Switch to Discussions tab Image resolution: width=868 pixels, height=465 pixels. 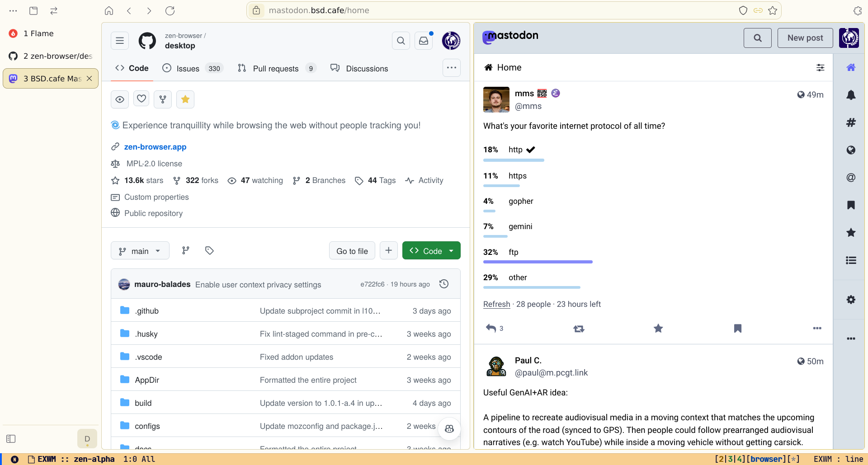click(359, 68)
